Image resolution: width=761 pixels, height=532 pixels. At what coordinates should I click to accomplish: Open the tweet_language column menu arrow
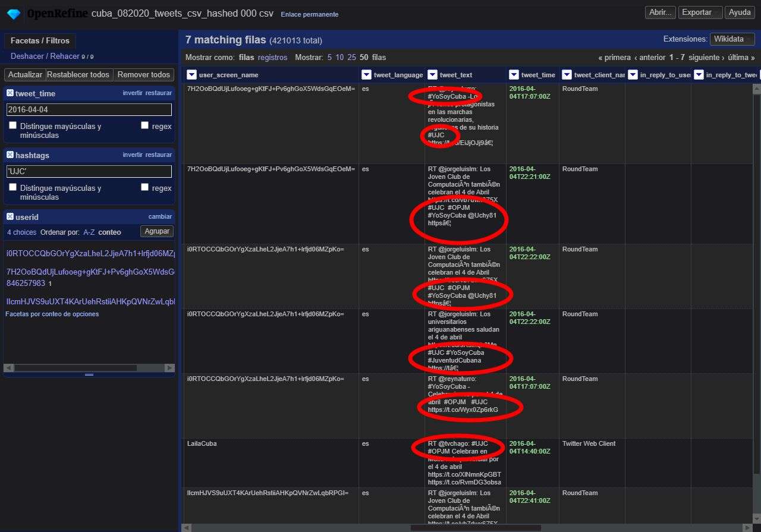tap(366, 75)
